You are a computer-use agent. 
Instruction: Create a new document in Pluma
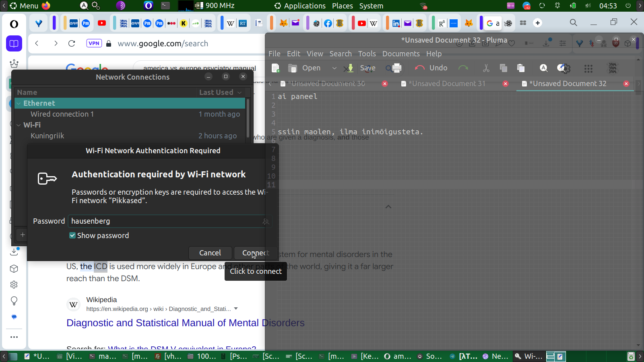[275, 68]
